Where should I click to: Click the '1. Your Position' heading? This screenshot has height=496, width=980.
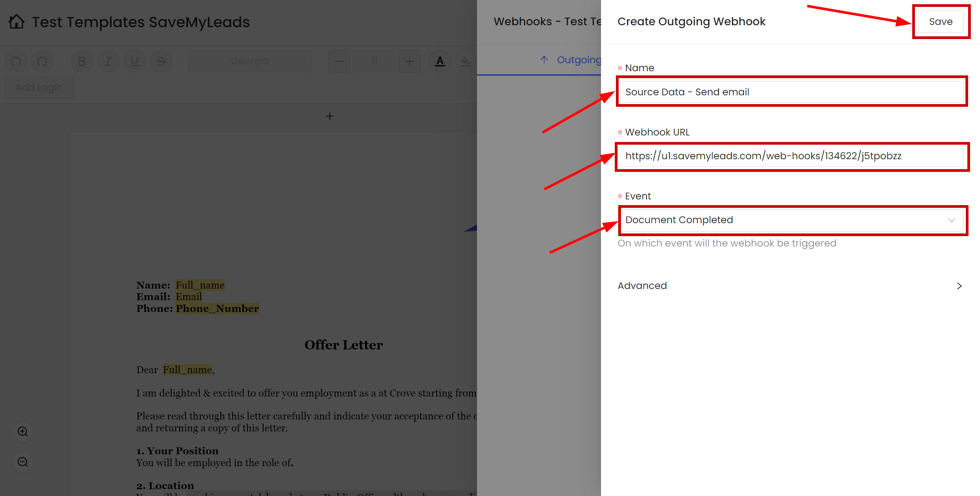178,451
